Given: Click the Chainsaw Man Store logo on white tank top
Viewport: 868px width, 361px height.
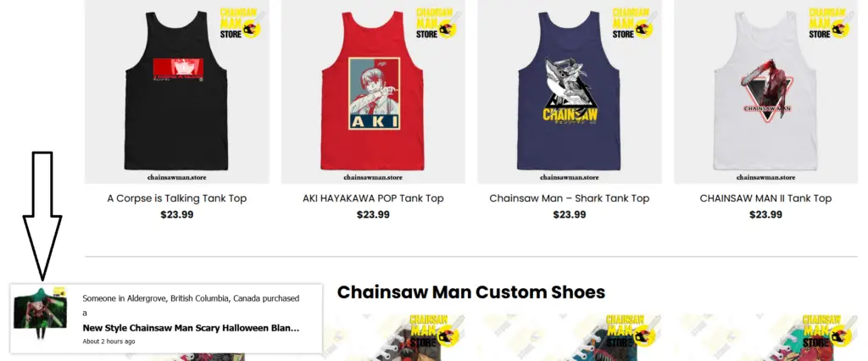Looking at the screenshot, I should point(831,23).
